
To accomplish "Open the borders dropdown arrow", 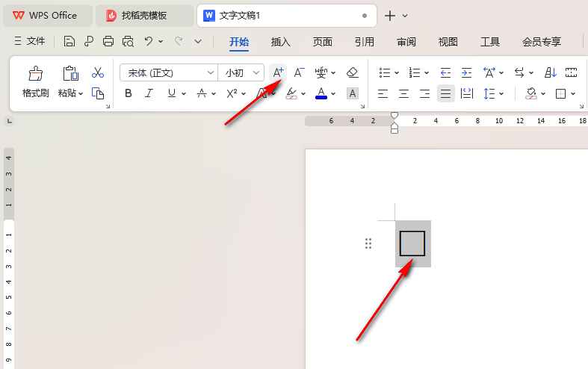I will pos(573,93).
